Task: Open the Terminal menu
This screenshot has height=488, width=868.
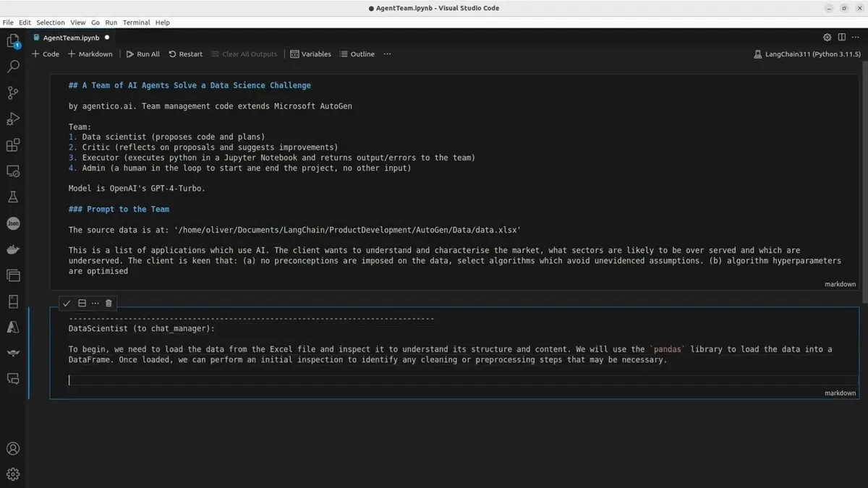Action: click(136, 22)
